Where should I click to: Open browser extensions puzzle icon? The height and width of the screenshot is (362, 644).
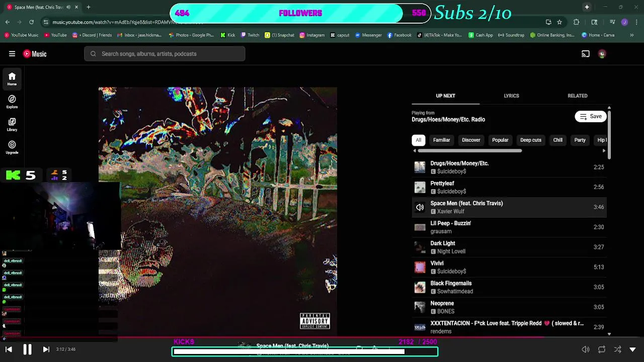[x=577, y=22]
